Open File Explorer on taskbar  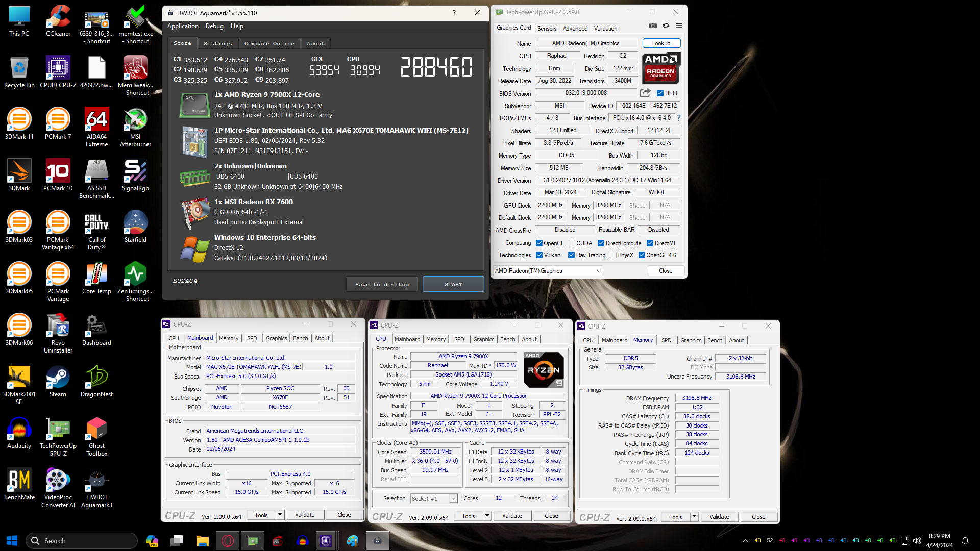203,541
